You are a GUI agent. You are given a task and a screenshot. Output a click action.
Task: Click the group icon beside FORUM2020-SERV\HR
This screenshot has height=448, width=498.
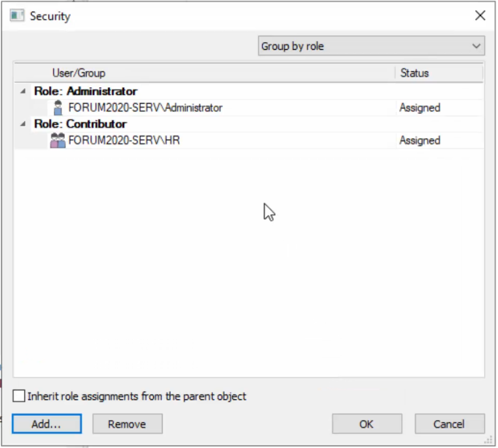click(x=57, y=140)
